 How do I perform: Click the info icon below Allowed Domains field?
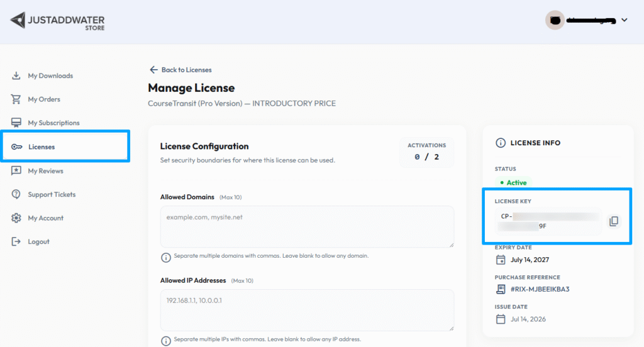click(x=165, y=258)
